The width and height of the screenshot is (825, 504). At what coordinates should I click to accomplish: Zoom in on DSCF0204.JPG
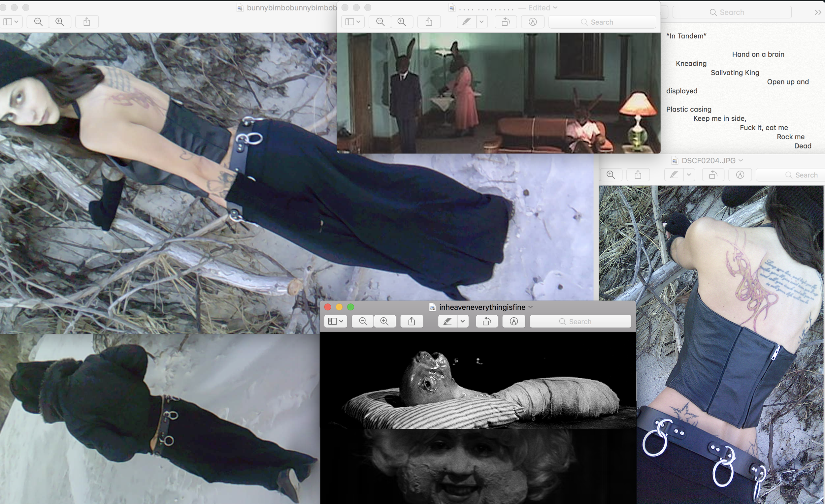[611, 174]
